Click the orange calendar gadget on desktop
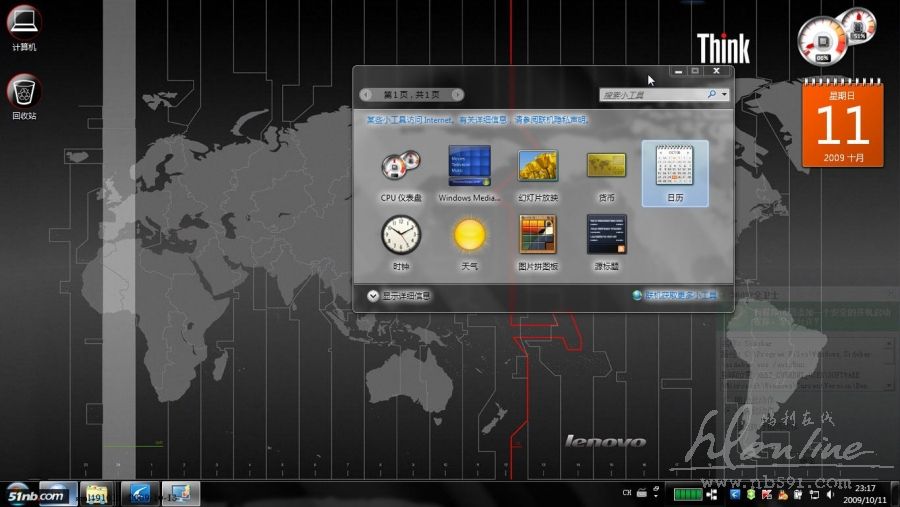Screen dimensions: 900x507 842,127
